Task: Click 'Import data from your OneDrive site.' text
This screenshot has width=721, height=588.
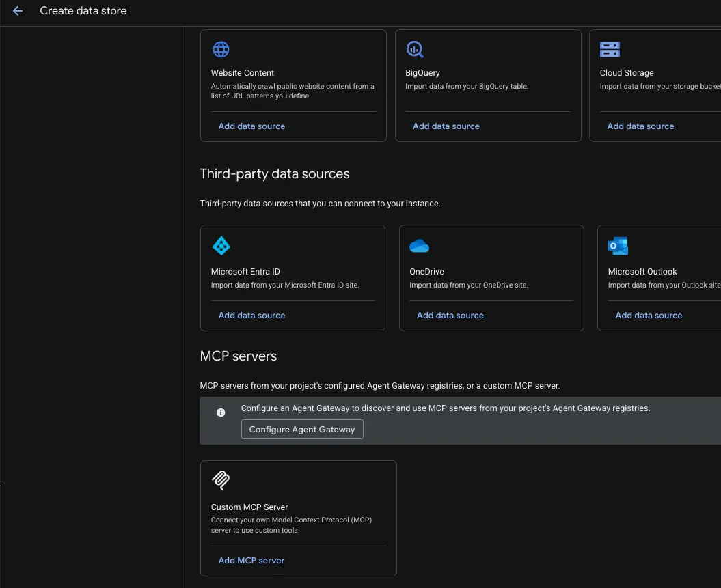Action: pyautogui.click(x=469, y=285)
